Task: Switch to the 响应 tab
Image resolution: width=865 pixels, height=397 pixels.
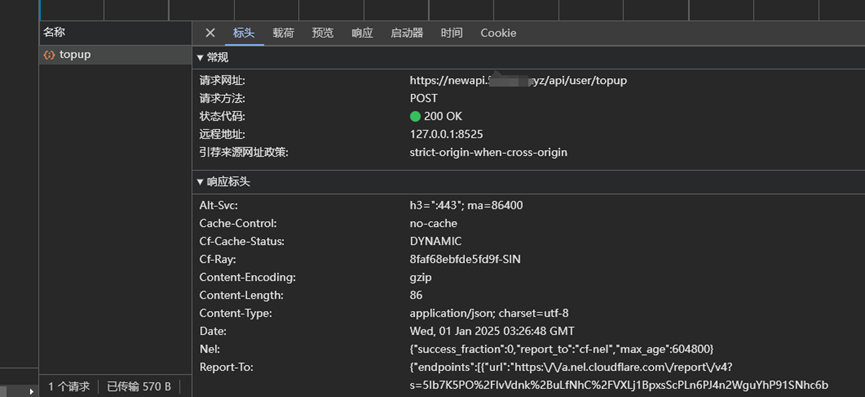Action: (x=362, y=33)
